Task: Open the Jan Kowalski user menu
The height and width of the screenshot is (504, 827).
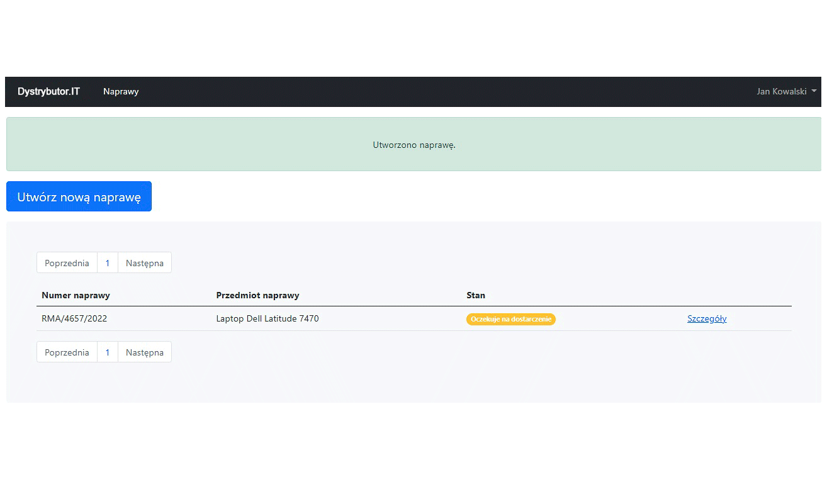Action: point(782,91)
